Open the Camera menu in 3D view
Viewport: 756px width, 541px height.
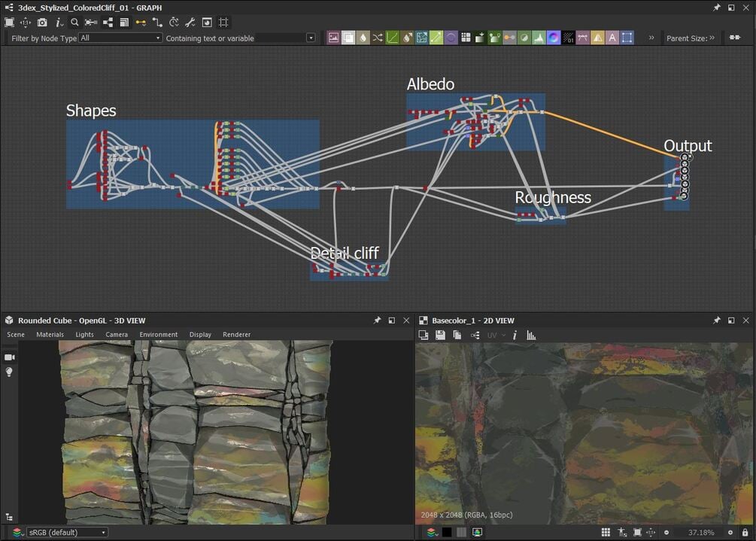click(x=117, y=334)
